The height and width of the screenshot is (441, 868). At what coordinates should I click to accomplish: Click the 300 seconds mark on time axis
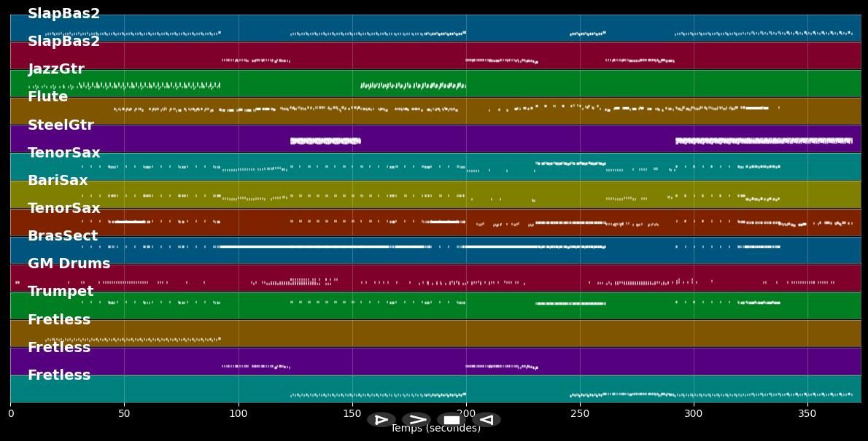[694, 413]
